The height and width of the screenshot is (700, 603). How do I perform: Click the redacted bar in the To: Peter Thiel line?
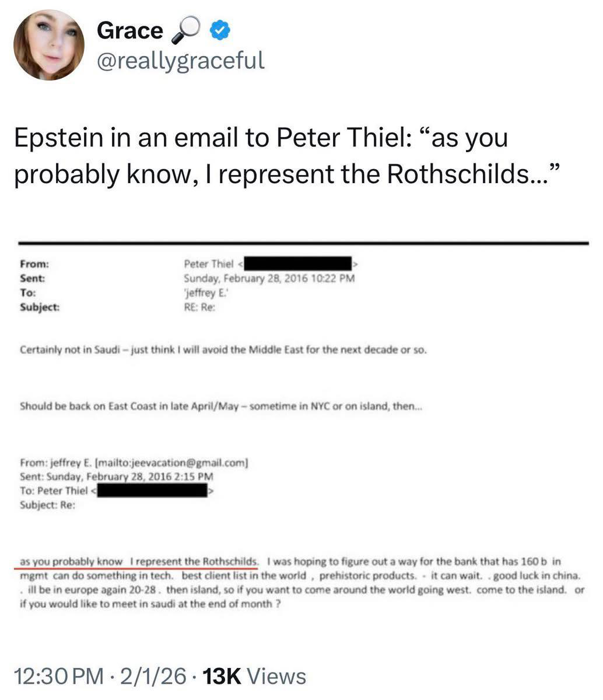[x=153, y=491]
